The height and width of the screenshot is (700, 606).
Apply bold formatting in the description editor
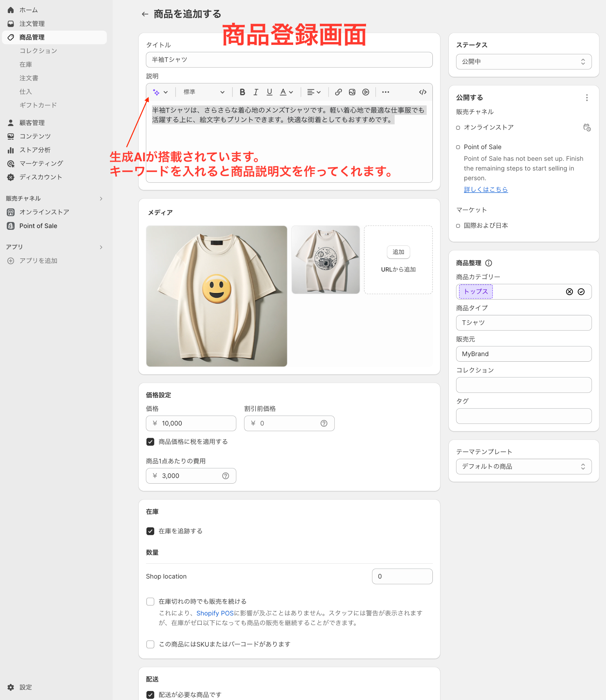242,92
